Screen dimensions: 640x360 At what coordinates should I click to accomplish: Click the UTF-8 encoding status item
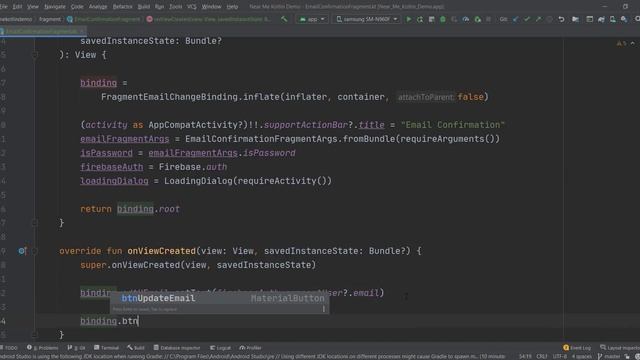(x=559, y=356)
